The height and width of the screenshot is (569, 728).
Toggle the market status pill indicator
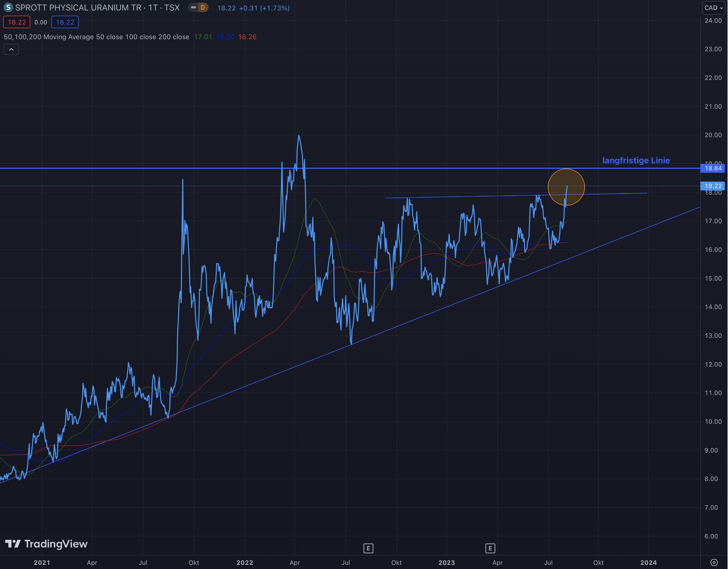point(193,7)
